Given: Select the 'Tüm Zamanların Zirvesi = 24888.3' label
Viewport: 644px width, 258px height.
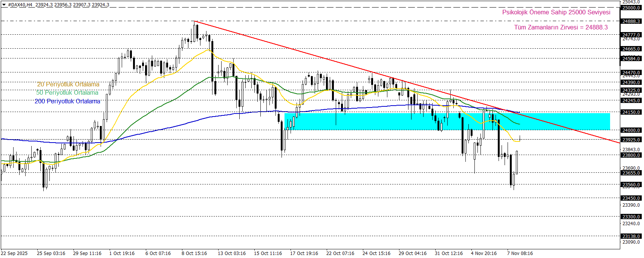Looking at the screenshot, I should [x=561, y=27].
